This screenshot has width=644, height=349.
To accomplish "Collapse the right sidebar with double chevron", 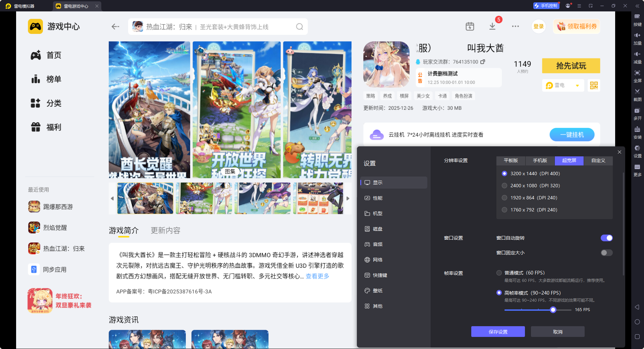I will tap(637, 6).
